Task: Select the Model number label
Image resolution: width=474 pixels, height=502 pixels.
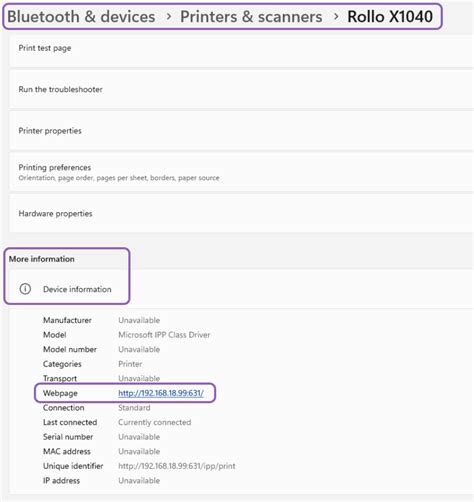Action: click(70, 349)
